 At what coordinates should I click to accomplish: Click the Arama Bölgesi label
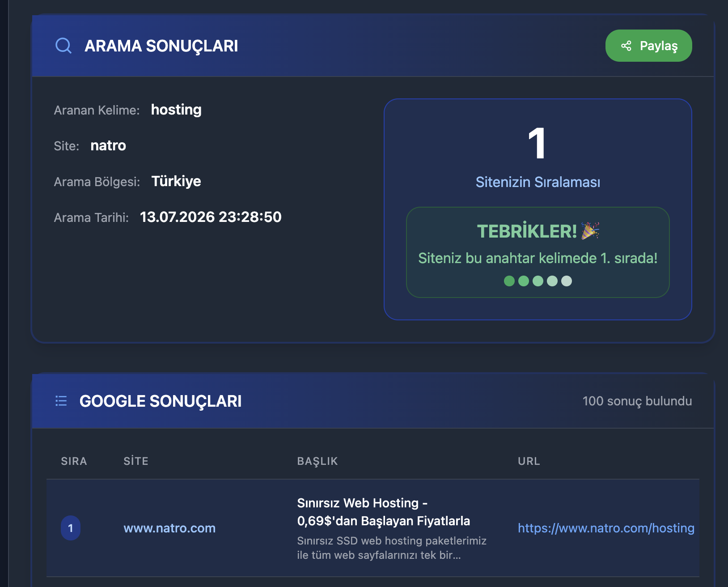tap(97, 182)
